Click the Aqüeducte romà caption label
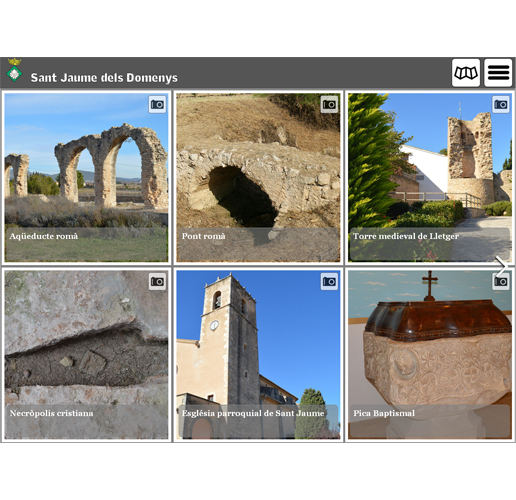Image resolution: width=516 pixels, height=500 pixels. pyautogui.click(x=44, y=236)
